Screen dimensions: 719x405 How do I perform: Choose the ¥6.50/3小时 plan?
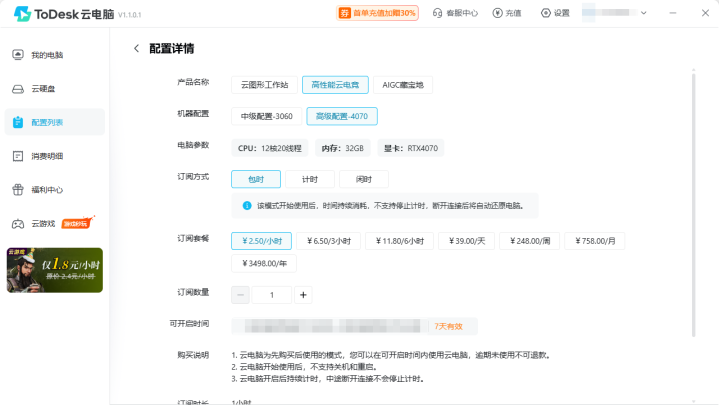(x=328, y=241)
